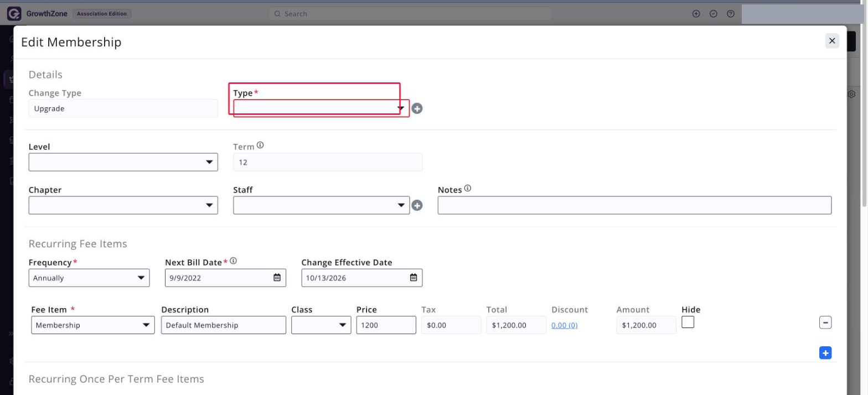Open the Class dropdown
The height and width of the screenshot is (395, 868).
(x=321, y=325)
